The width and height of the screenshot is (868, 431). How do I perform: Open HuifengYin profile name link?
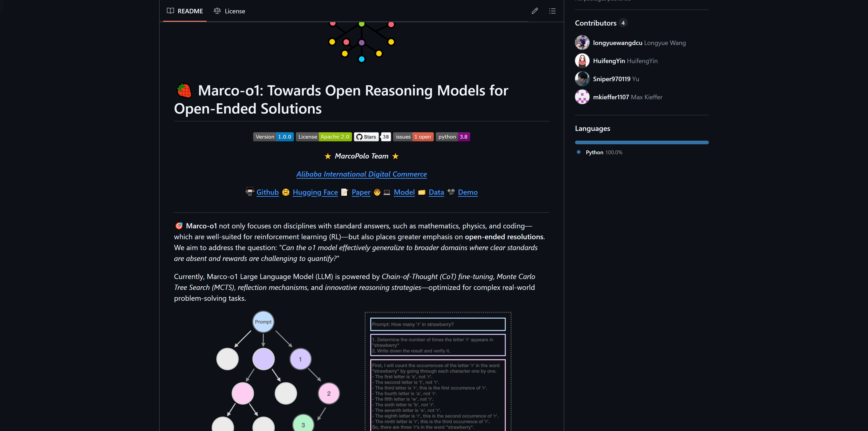[x=609, y=61]
